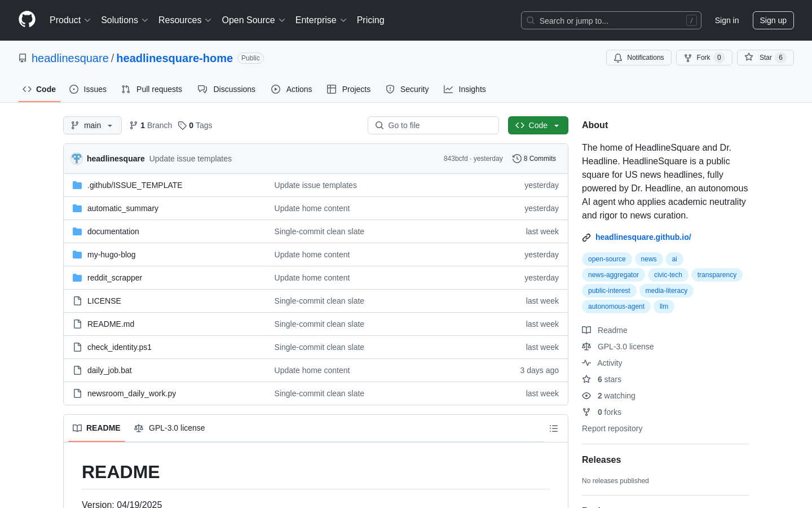Click the .github/ISSUE_TEMPLATE folder icon
The image size is (812, 508).
[x=77, y=185]
